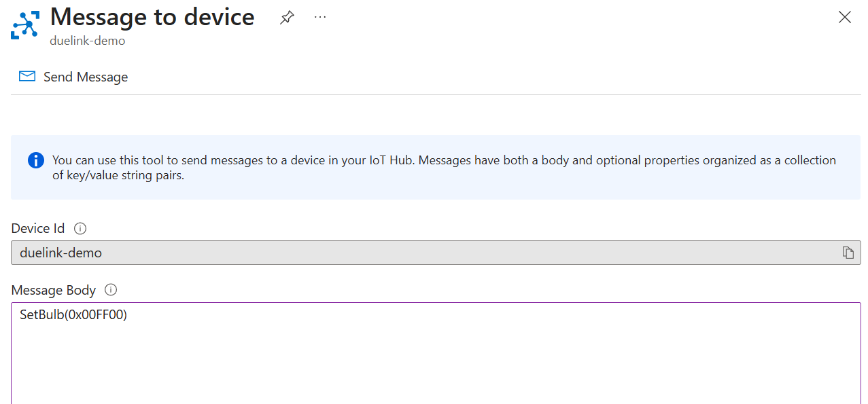Click the Message Body field label
The image size is (868, 404).
[x=54, y=290]
